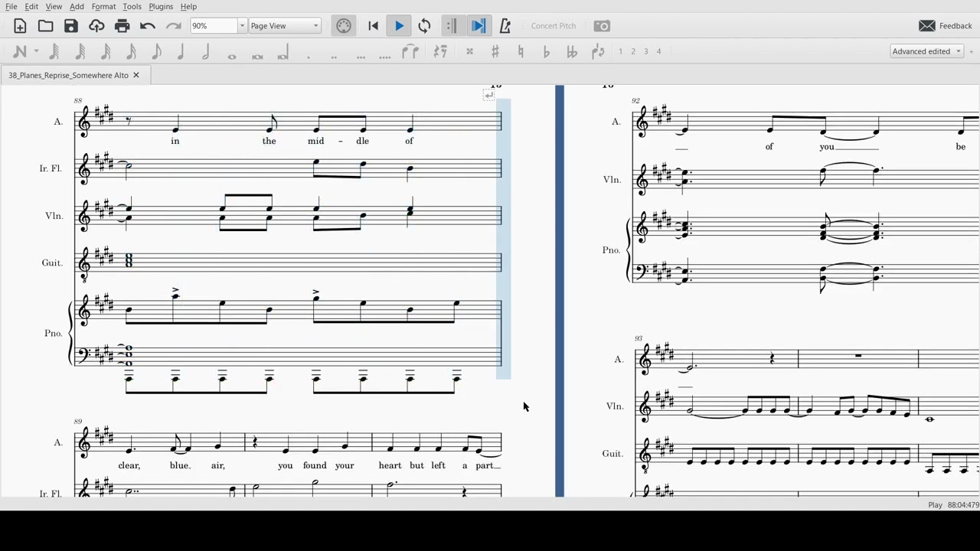Open the Format menu

click(x=103, y=7)
